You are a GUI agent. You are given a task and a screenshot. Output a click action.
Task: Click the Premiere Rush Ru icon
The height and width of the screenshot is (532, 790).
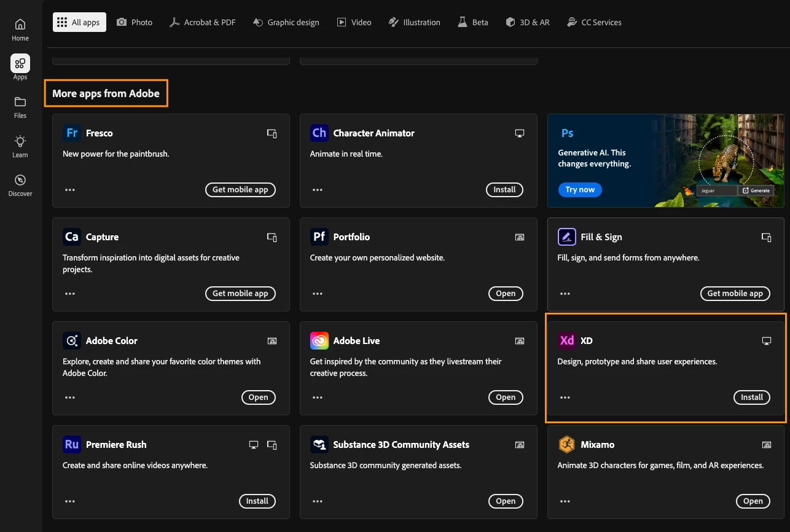tap(72, 444)
